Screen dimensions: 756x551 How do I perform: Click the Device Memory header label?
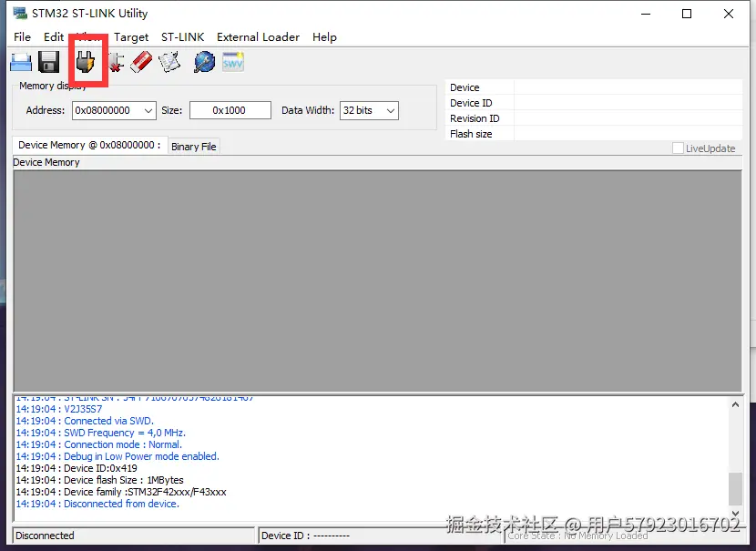tap(46, 162)
